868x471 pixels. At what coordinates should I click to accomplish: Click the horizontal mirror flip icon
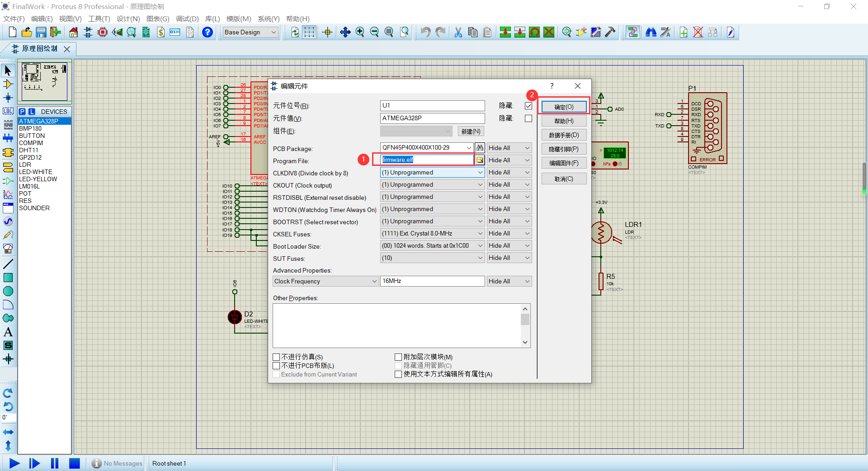click(x=8, y=432)
